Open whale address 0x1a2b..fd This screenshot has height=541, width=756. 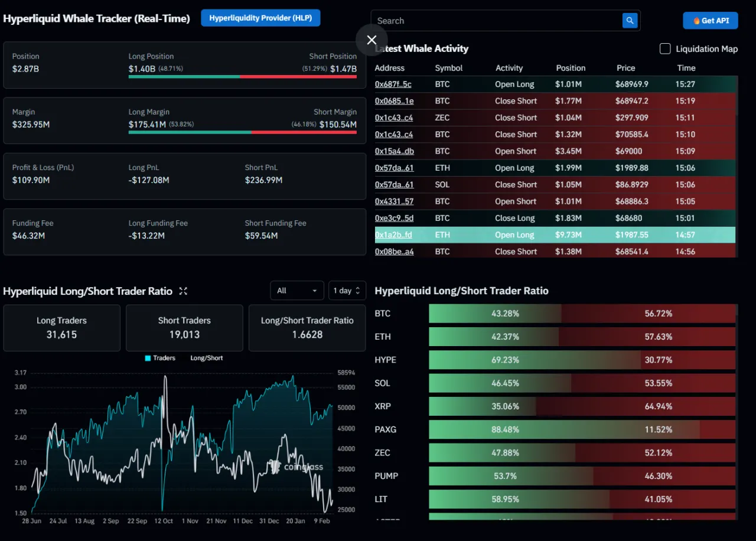393,235
